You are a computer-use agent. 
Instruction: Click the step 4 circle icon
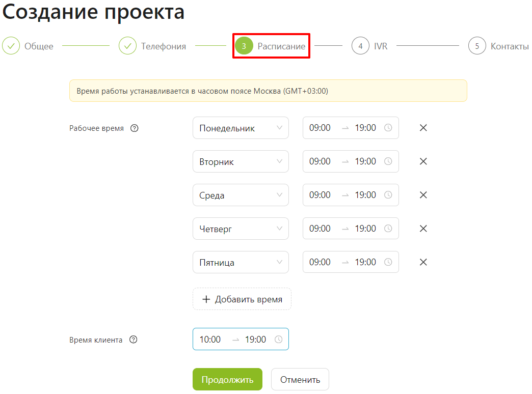(x=360, y=46)
